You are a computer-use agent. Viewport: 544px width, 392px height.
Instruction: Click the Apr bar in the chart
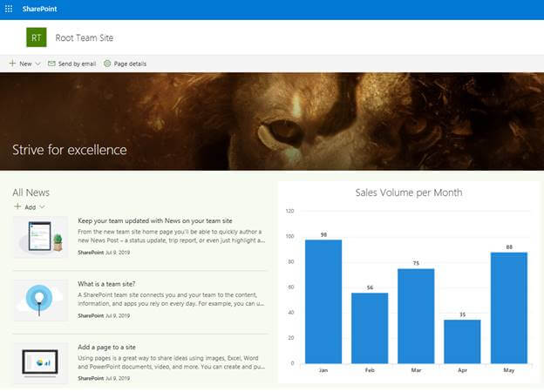coord(462,341)
